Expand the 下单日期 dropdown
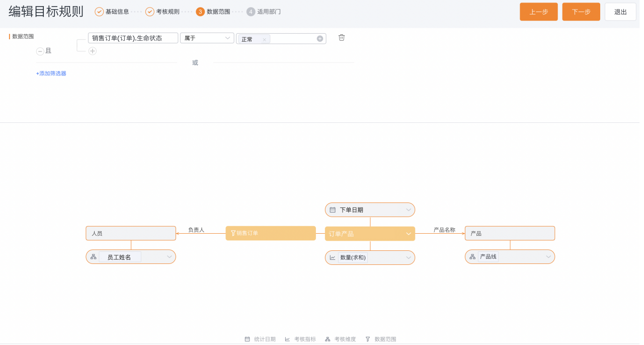 [x=409, y=210]
